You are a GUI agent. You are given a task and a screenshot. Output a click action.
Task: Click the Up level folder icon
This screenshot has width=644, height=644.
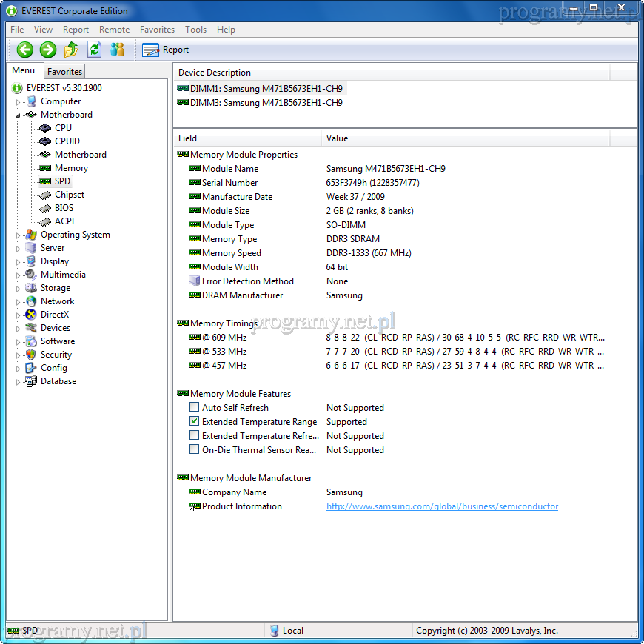(x=71, y=50)
